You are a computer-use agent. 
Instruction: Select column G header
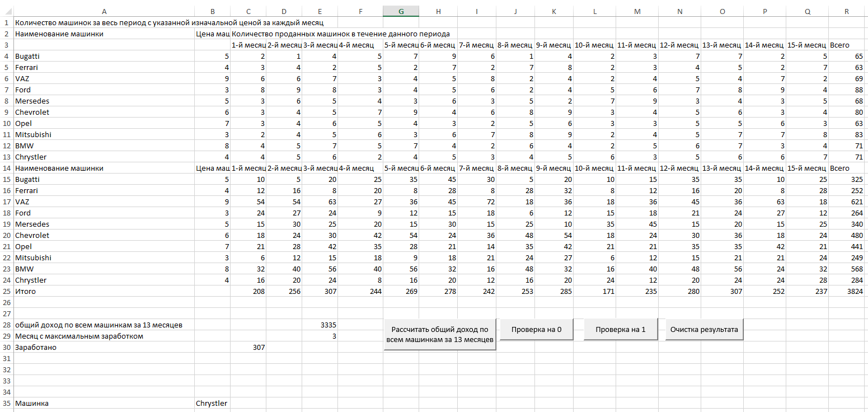click(x=401, y=11)
